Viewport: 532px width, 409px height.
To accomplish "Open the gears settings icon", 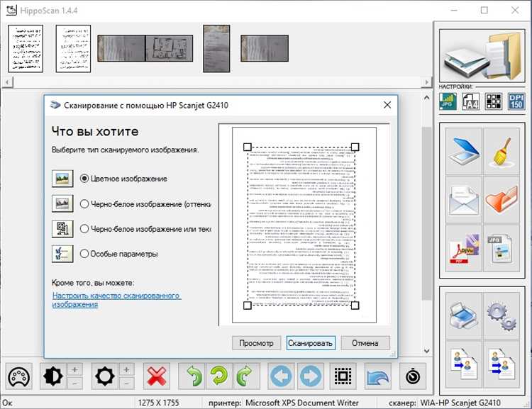I will coord(501,315).
